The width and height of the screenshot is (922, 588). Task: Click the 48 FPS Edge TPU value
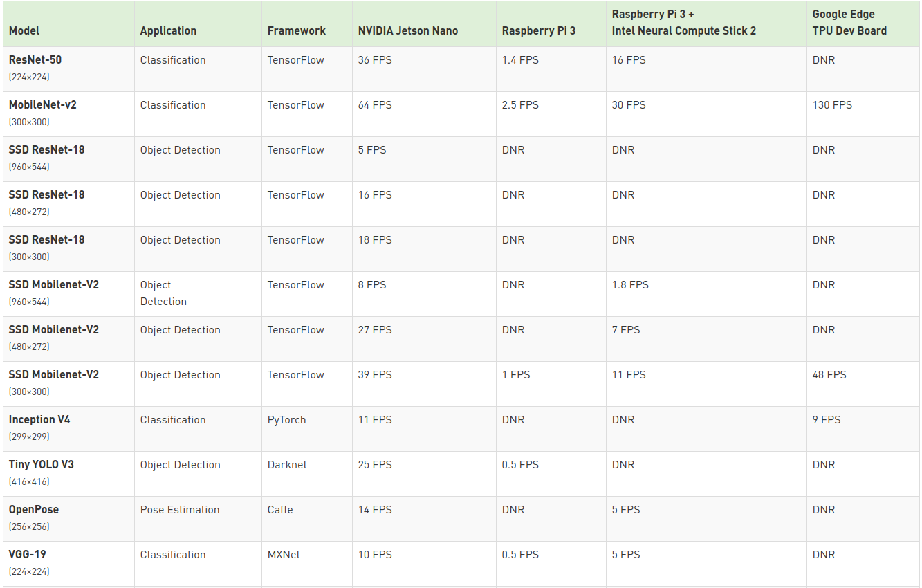coord(829,375)
